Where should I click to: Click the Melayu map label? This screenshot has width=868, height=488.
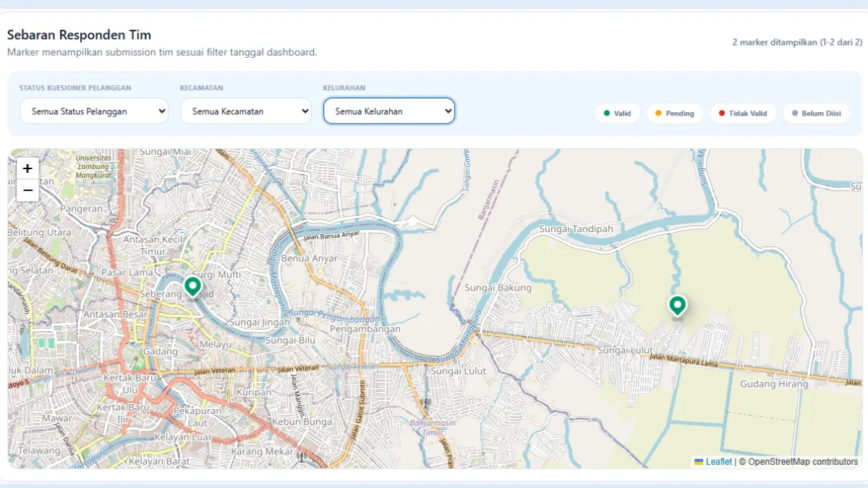click(x=215, y=345)
